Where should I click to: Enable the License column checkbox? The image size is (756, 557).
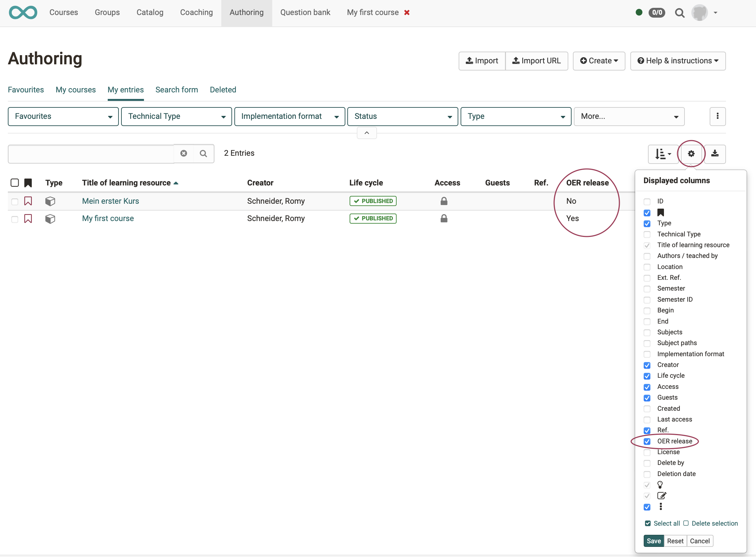click(x=647, y=452)
